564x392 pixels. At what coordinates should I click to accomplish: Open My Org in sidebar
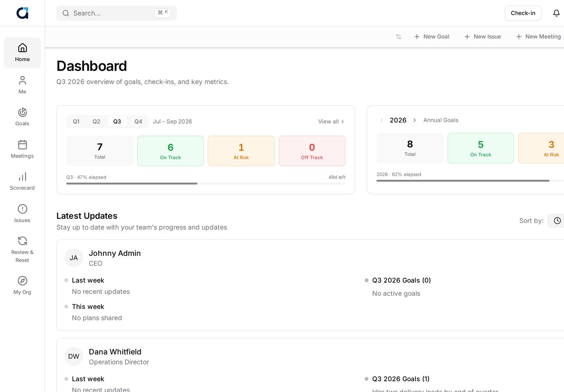pos(22,285)
